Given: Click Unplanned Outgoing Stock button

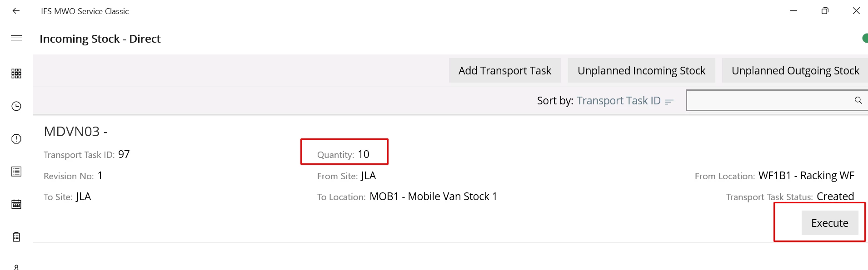Looking at the screenshot, I should (x=795, y=70).
